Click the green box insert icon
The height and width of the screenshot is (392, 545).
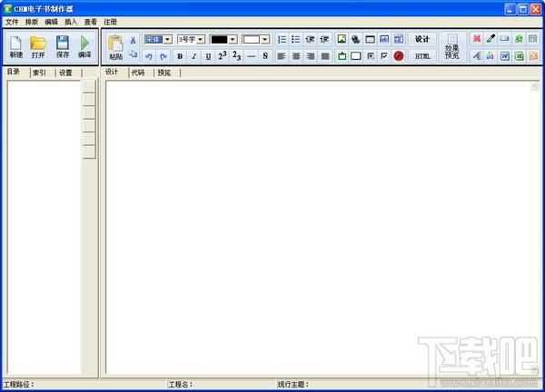(342, 56)
